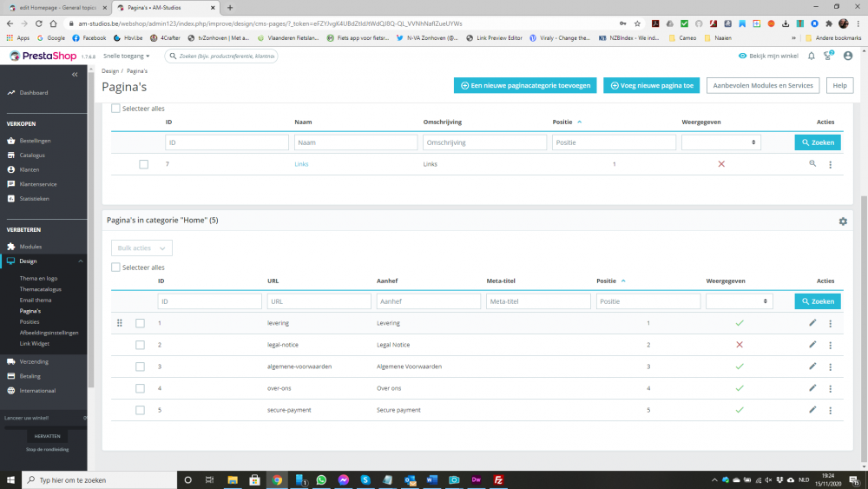Open the Bulk acties dropdown
The image size is (868, 489).
[x=141, y=248]
